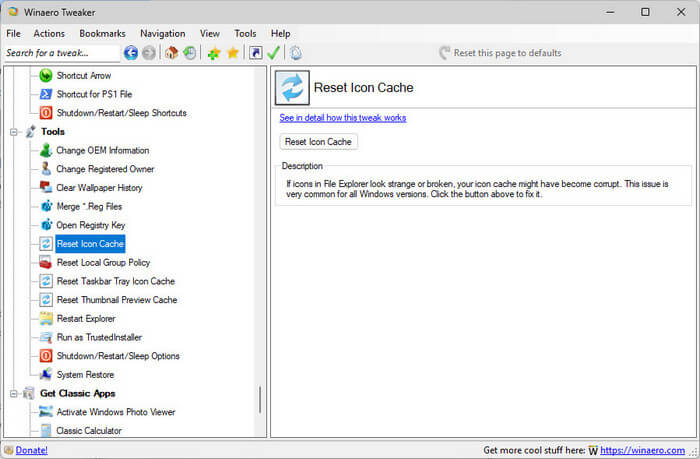Click the Merge *.Reg Files registry icon
Image resolution: width=700 pixels, height=459 pixels.
tap(46, 206)
